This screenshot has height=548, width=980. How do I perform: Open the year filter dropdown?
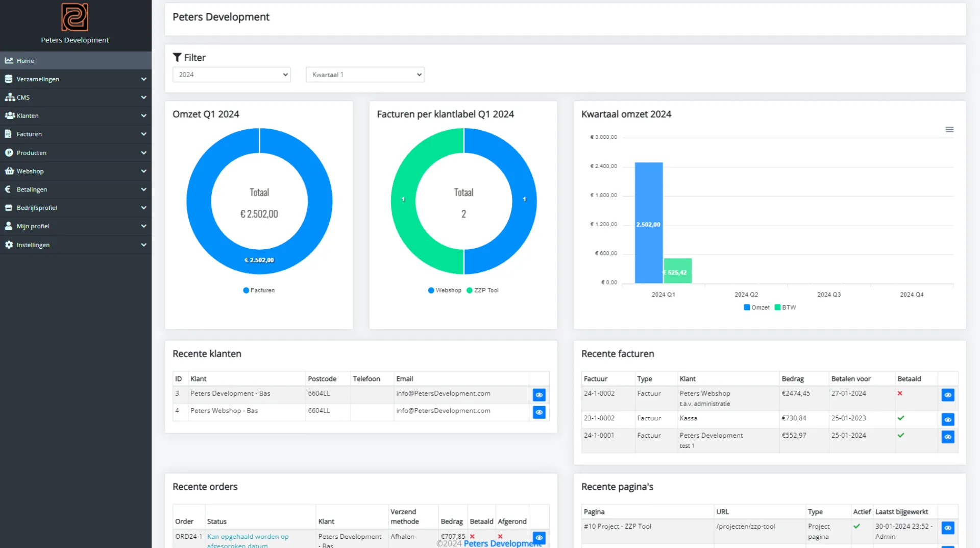point(231,75)
